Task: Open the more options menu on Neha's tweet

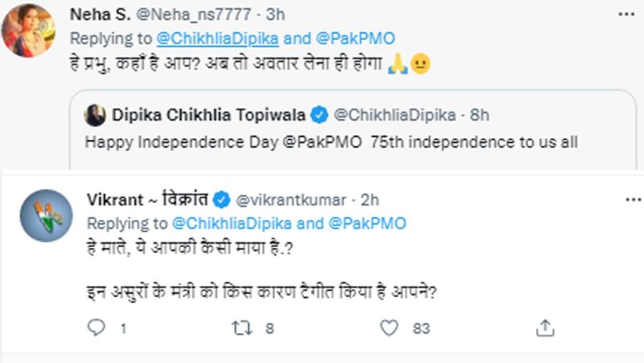Action: 626,14
